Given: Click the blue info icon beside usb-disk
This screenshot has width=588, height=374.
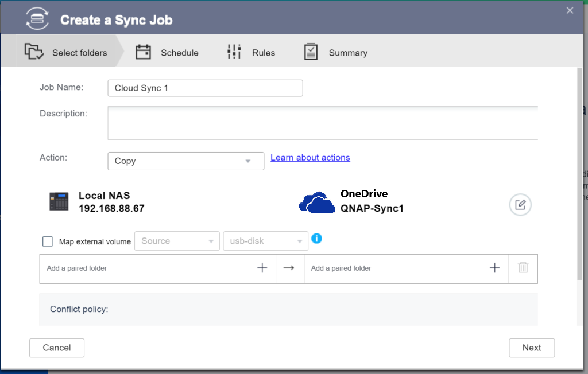Looking at the screenshot, I should 316,238.
